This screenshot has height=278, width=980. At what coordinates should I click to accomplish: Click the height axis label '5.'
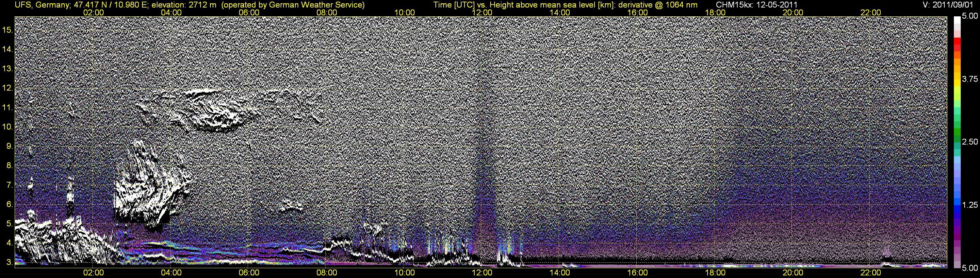9,223
